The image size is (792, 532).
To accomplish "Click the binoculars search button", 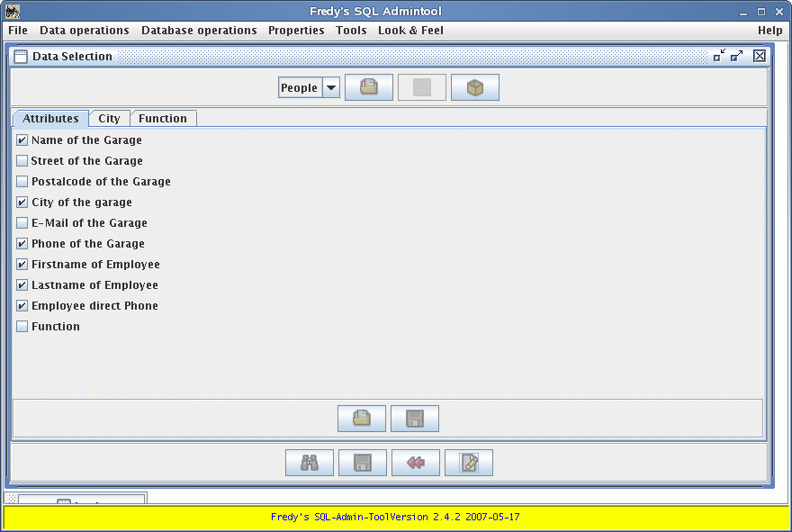I will pyautogui.click(x=309, y=463).
